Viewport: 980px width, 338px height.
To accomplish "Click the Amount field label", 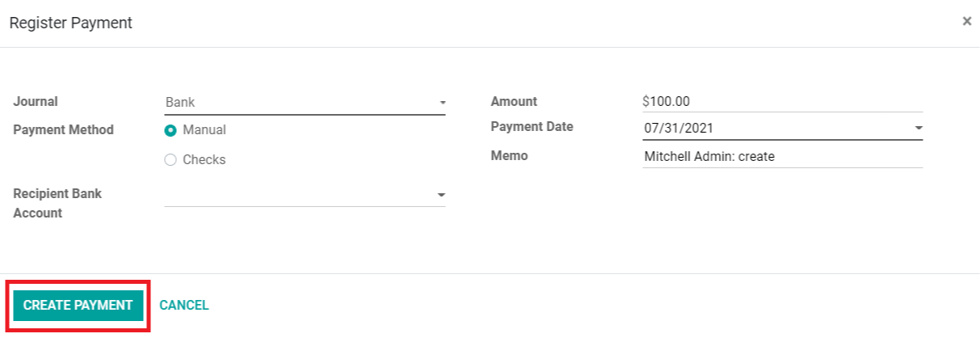I will click(514, 102).
